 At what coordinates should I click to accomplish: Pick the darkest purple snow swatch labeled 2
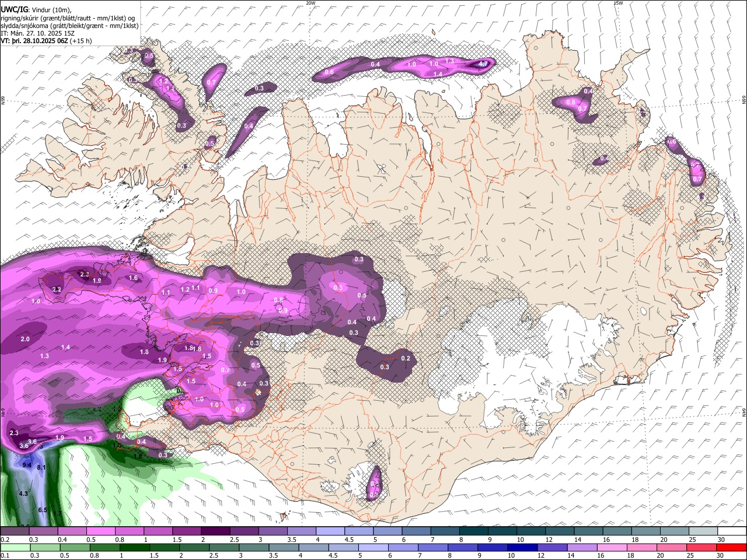(x=215, y=531)
